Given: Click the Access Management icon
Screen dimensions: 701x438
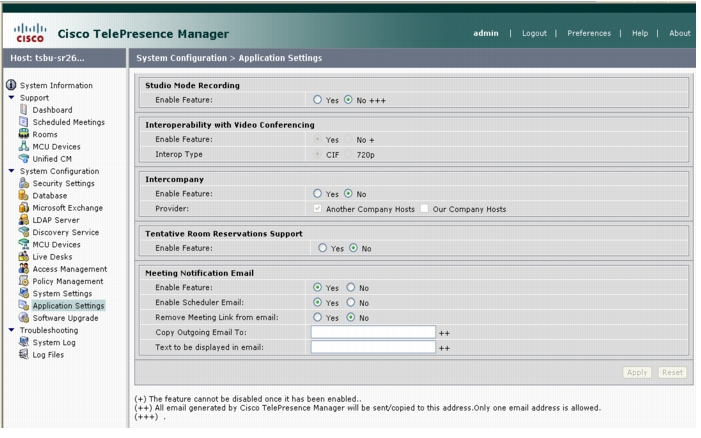Looking at the screenshot, I should coord(24,269).
